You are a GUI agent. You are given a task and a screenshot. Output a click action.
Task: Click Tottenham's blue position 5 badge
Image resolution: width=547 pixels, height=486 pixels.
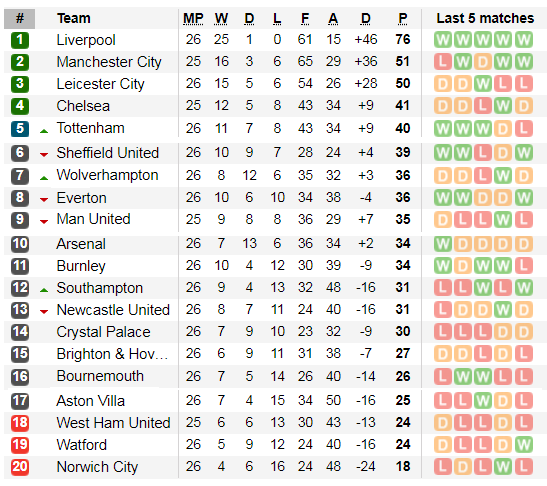pyautogui.click(x=20, y=128)
